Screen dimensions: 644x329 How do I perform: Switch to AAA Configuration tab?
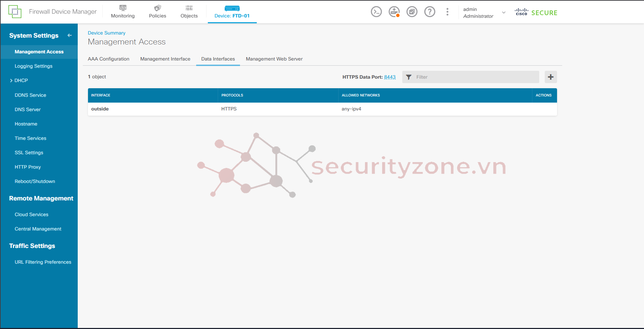click(x=109, y=59)
